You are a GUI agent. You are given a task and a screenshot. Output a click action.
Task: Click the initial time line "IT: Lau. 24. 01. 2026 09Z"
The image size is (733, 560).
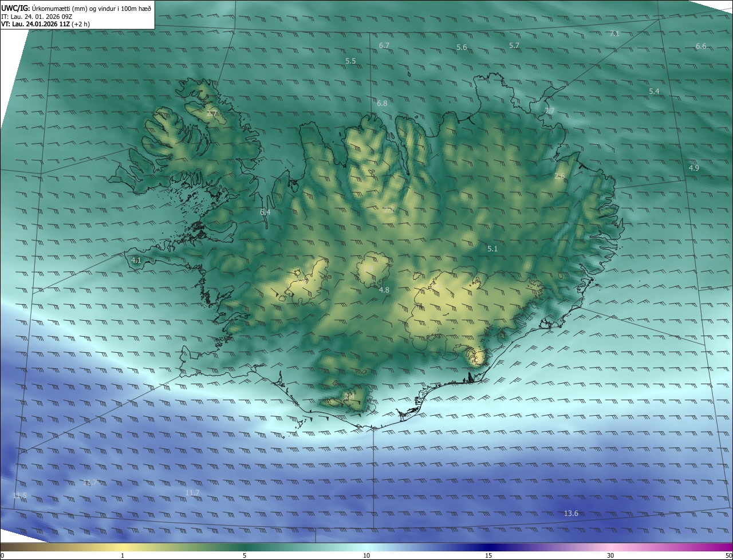tap(37, 16)
